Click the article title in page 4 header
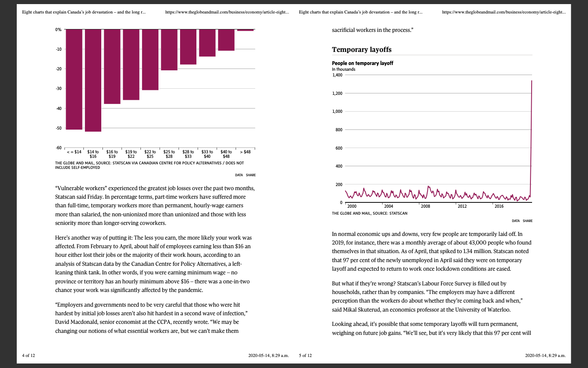The width and height of the screenshot is (588, 368). coord(84,12)
